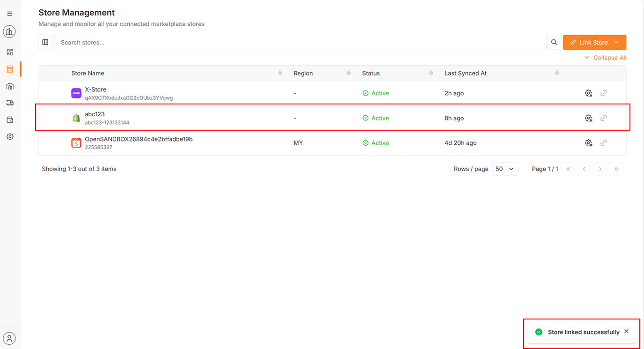Open the column visibility icon beside search
The image size is (644, 349).
pos(45,42)
